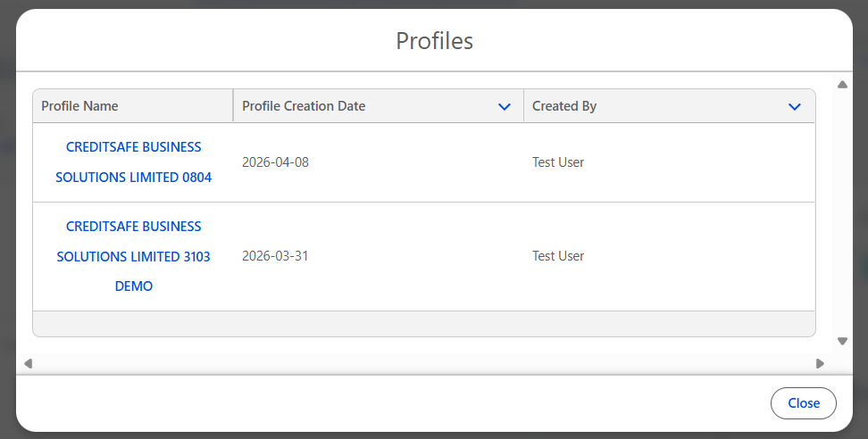The width and height of the screenshot is (868, 439).
Task: Select the 2026-04-08 creation date cell
Action: click(275, 162)
